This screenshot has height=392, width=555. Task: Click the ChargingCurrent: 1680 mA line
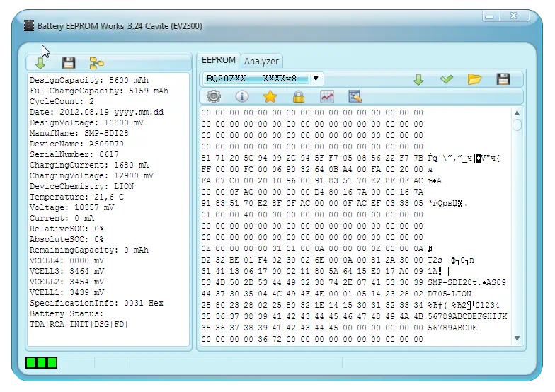click(x=89, y=165)
